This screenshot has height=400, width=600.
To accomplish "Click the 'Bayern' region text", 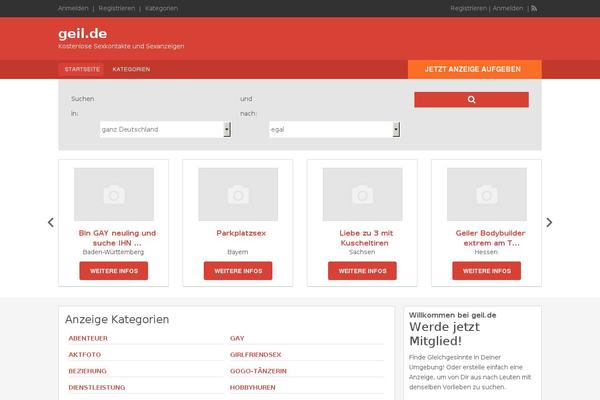I will point(238,252).
